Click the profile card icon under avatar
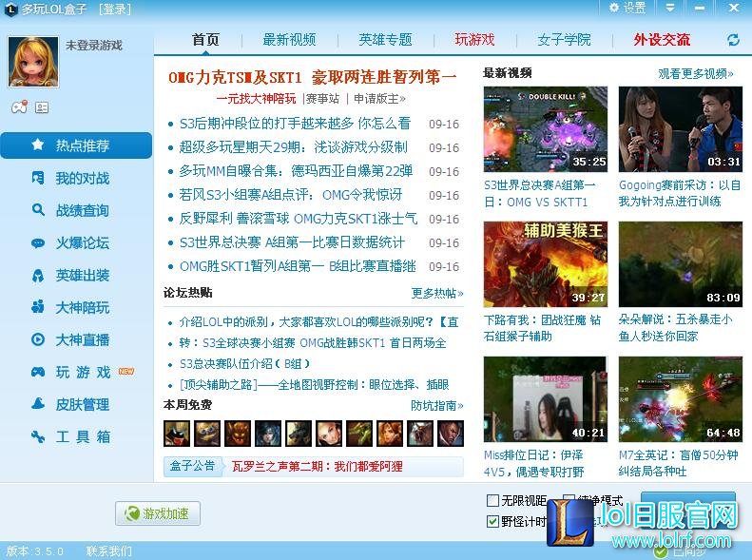The image size is (752, 560). pos(42,107)
